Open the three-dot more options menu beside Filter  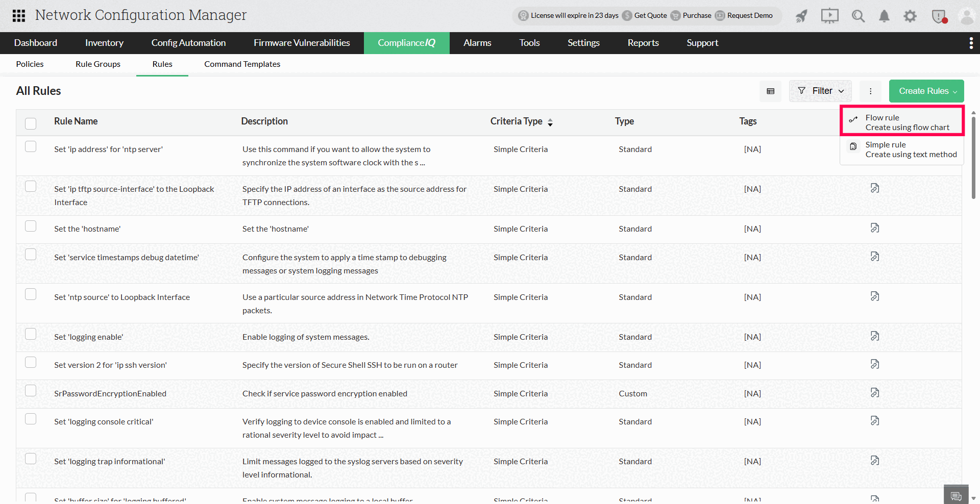pyautogui.click(x=871, y=91)
